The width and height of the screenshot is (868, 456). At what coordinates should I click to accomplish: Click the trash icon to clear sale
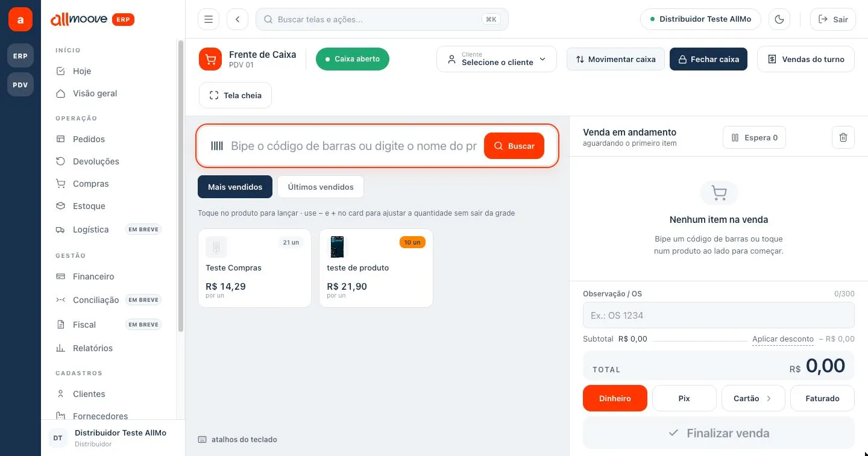pos(843,137)
